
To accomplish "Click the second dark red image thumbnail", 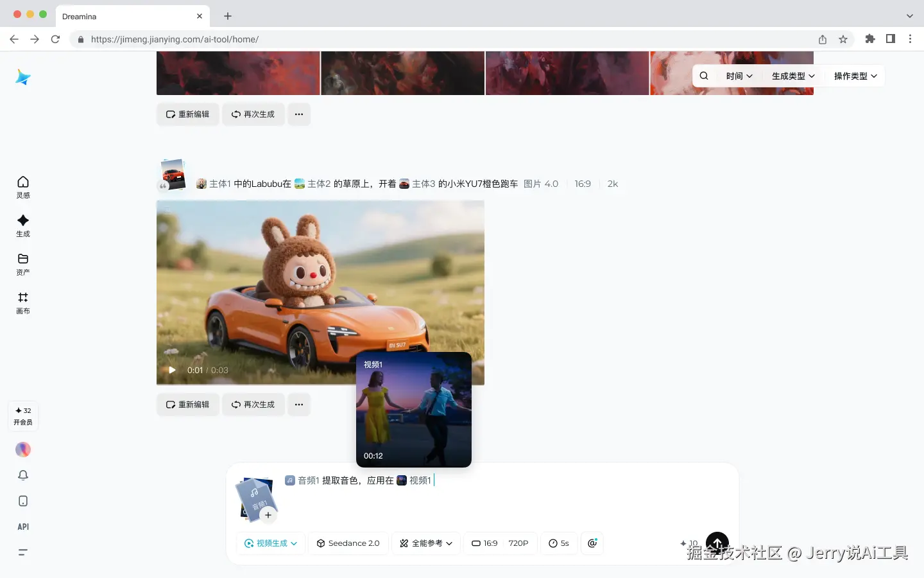I will 403,73.
